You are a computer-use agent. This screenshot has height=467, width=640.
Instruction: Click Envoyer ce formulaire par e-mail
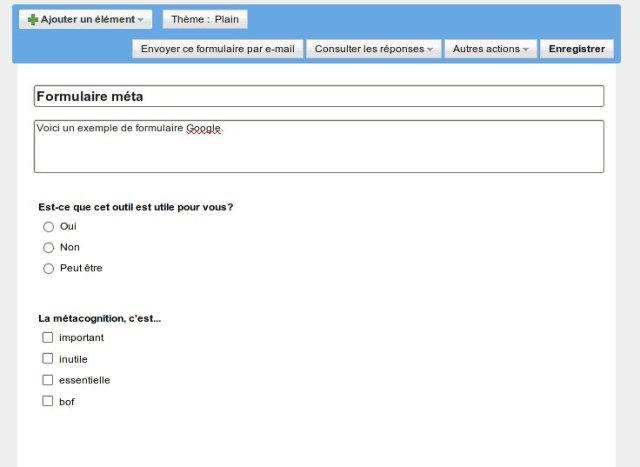[x=218, y=49]
